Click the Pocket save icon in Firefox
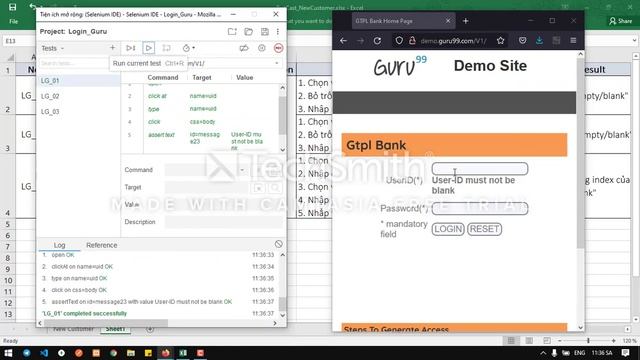The width and height of the screenshot is (640, 360). (522, 40)
